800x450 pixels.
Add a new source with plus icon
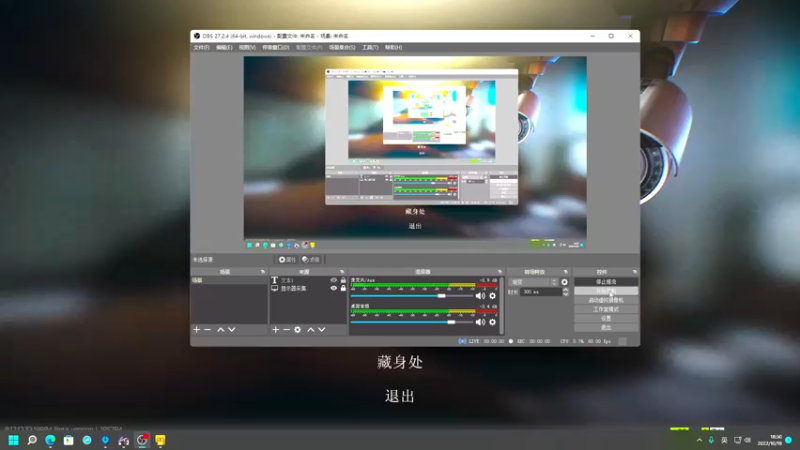click(276, 330)
